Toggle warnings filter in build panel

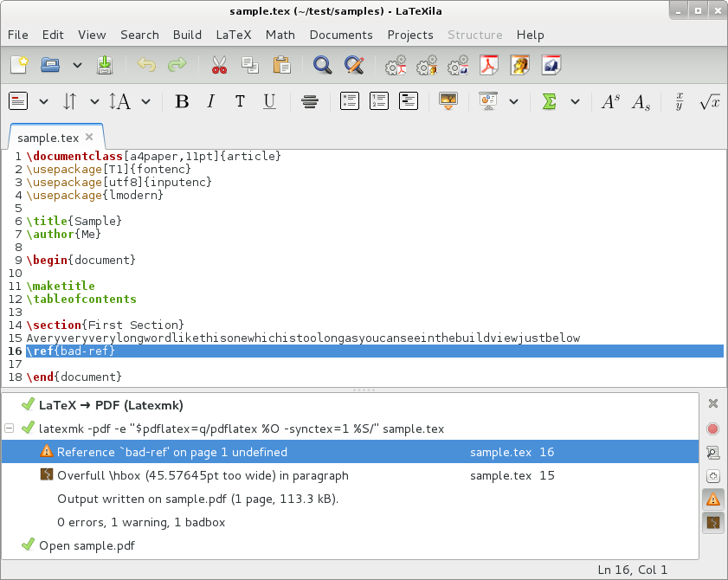[x=713, y=499]
